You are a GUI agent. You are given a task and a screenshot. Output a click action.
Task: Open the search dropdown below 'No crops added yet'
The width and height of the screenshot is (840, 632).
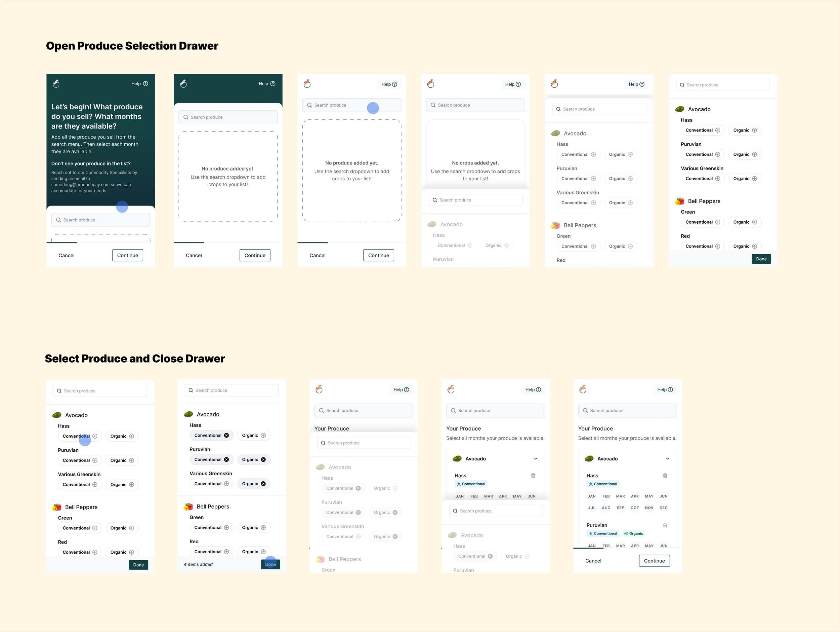475,200
